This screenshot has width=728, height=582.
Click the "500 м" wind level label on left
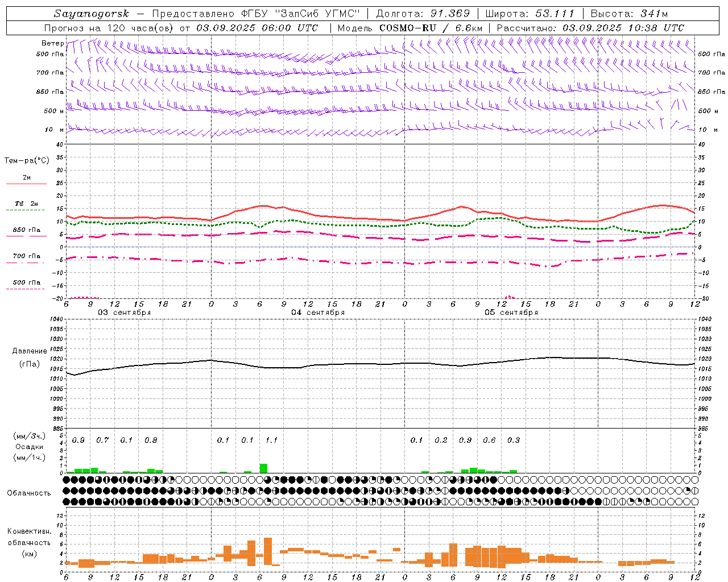(54, 111)
